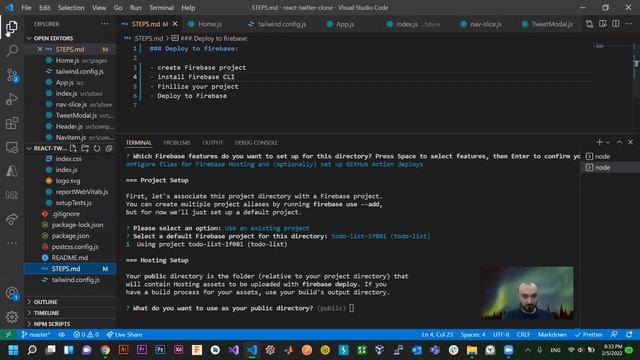Open Source Control view in activity bar

click(x=12, y=75)
